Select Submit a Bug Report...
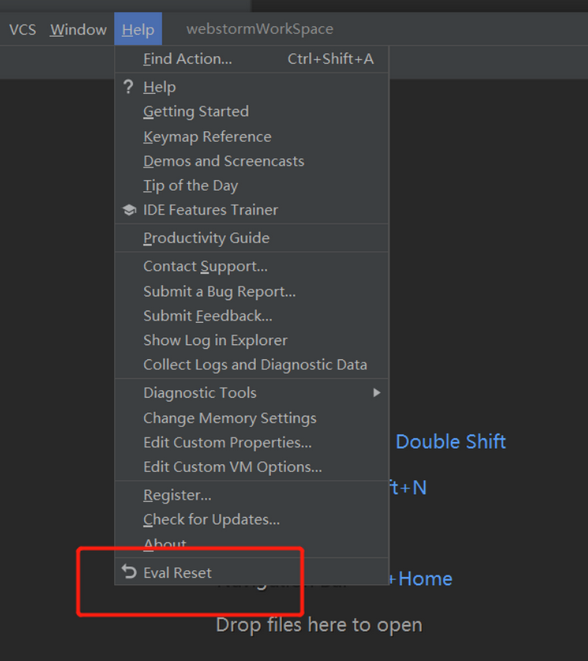 pos(252,291)
